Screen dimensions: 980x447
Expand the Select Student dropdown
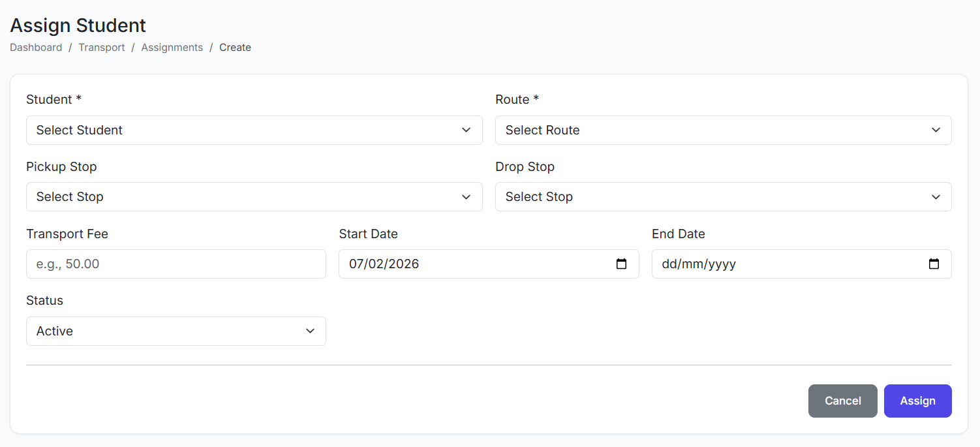point(254,131)
